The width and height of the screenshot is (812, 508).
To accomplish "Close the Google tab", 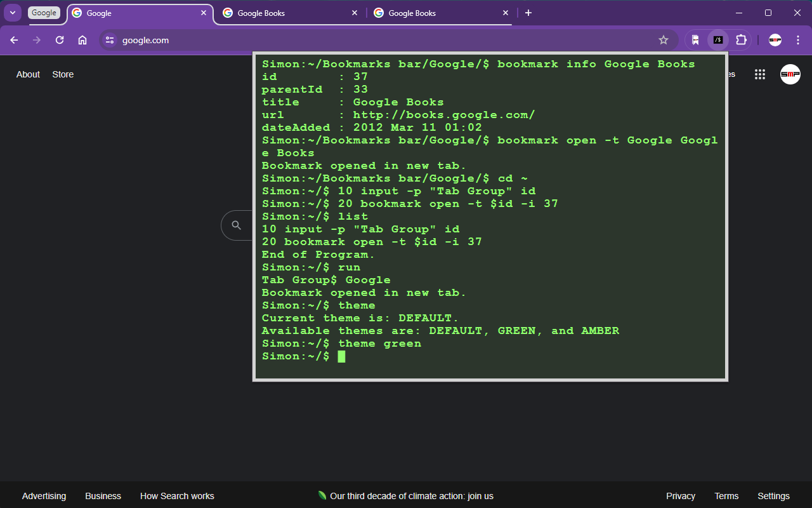I will point(204,13).
